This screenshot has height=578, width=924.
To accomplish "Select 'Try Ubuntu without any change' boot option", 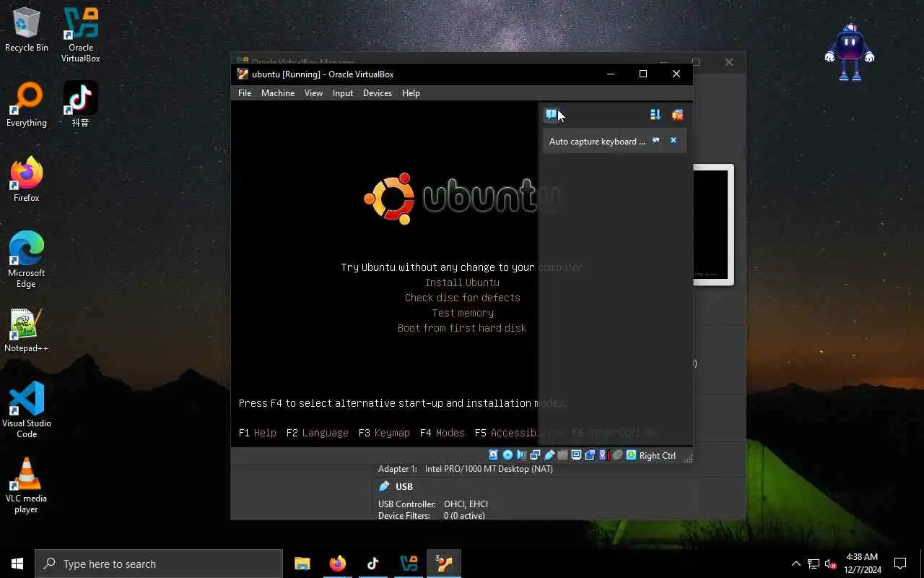I will coord(462,267).
